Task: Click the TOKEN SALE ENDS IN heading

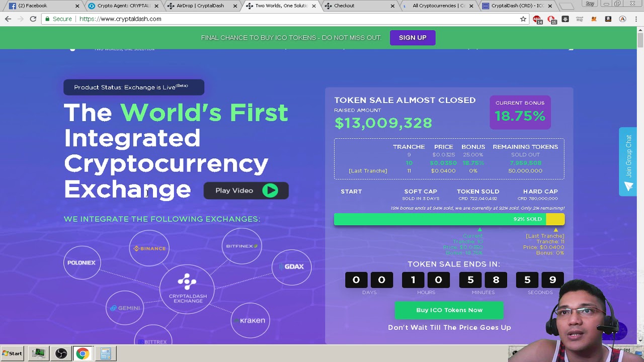Action: pos(454,264)
